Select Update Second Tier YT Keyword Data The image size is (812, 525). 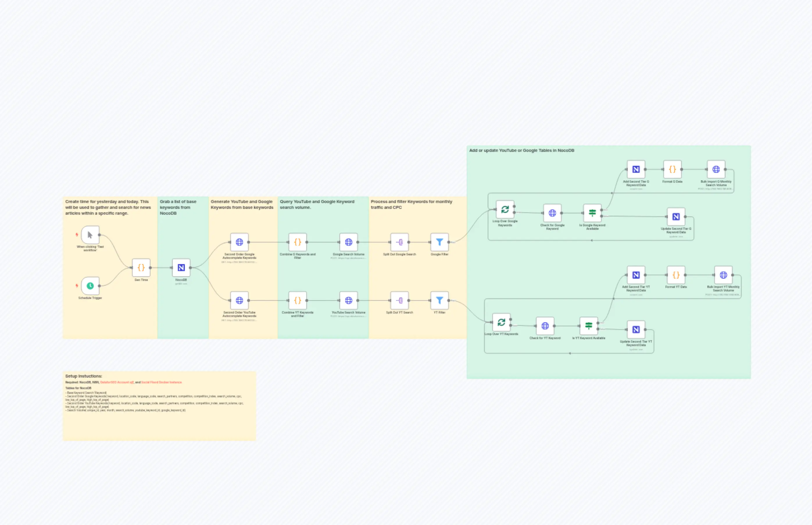pos(636,329)
